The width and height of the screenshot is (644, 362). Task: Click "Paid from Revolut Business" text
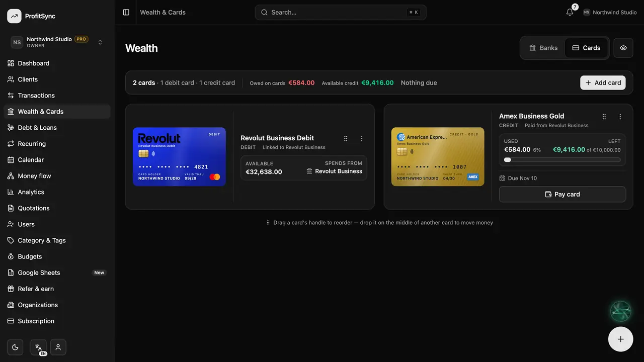pos(556,126)
